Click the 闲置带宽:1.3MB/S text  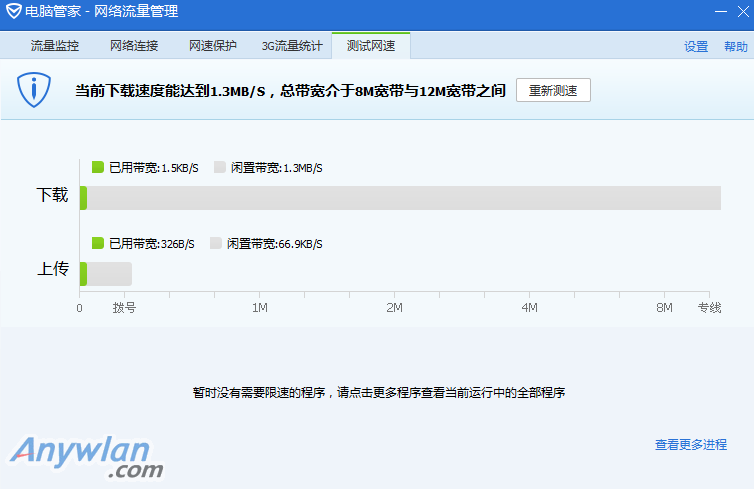(276, 168)
